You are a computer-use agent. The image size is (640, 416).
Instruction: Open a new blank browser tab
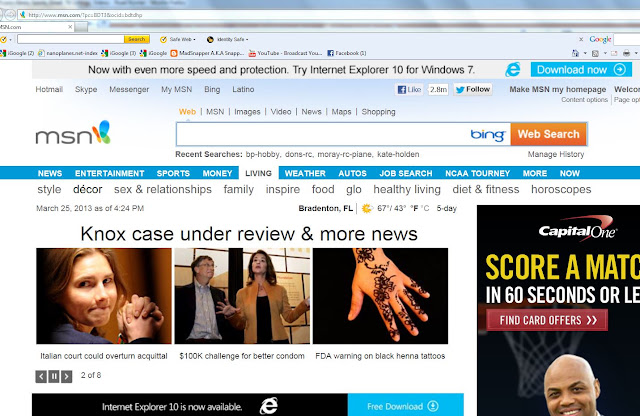point(81,27)
